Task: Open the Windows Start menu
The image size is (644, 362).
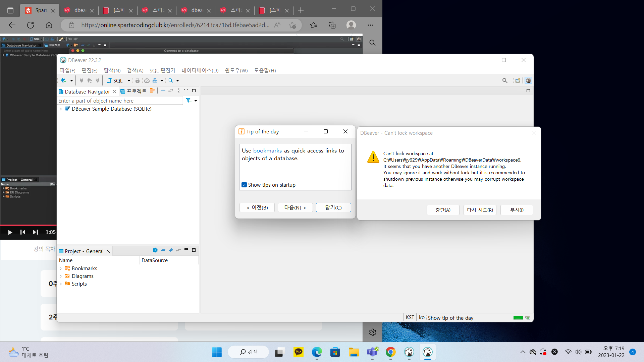Action: [217, 352]
